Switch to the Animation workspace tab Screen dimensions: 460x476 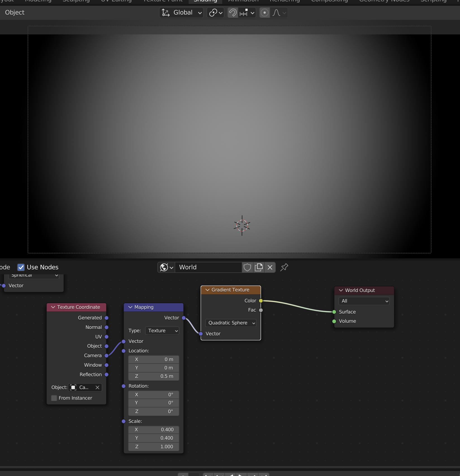click(x=243, y=1)
